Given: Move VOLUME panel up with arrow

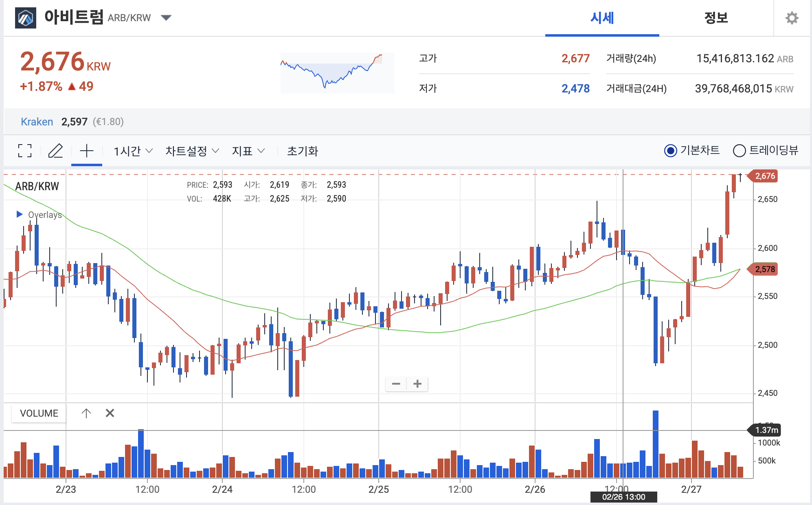Looking at the screenshot, I should click(86, 413).
